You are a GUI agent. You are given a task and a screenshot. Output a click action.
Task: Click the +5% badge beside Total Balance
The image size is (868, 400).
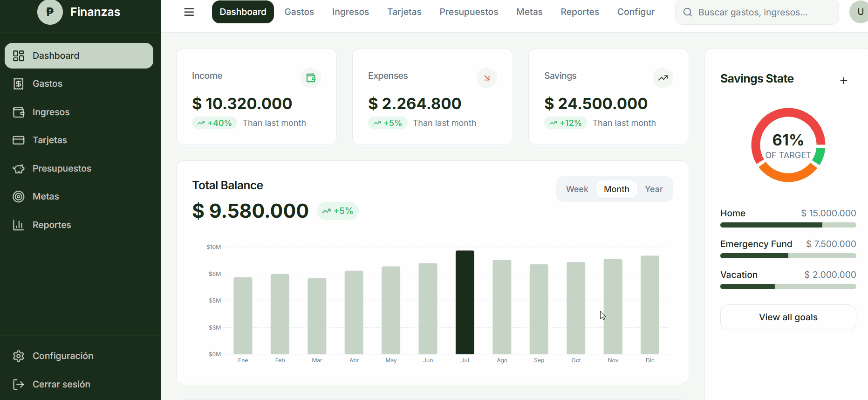[338, 211]
